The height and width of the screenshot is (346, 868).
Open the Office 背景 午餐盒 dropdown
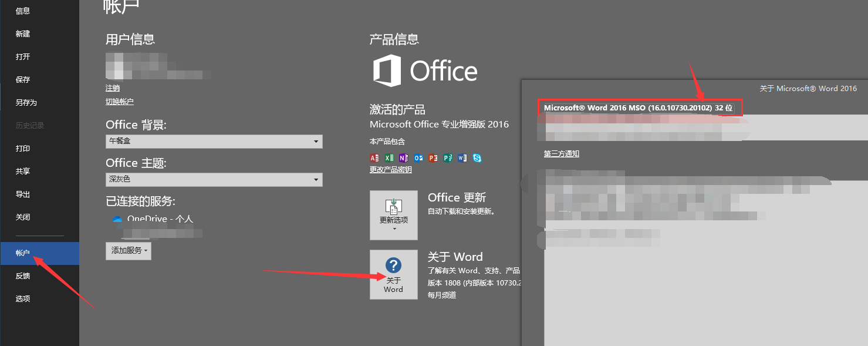(x=214, y=142)
